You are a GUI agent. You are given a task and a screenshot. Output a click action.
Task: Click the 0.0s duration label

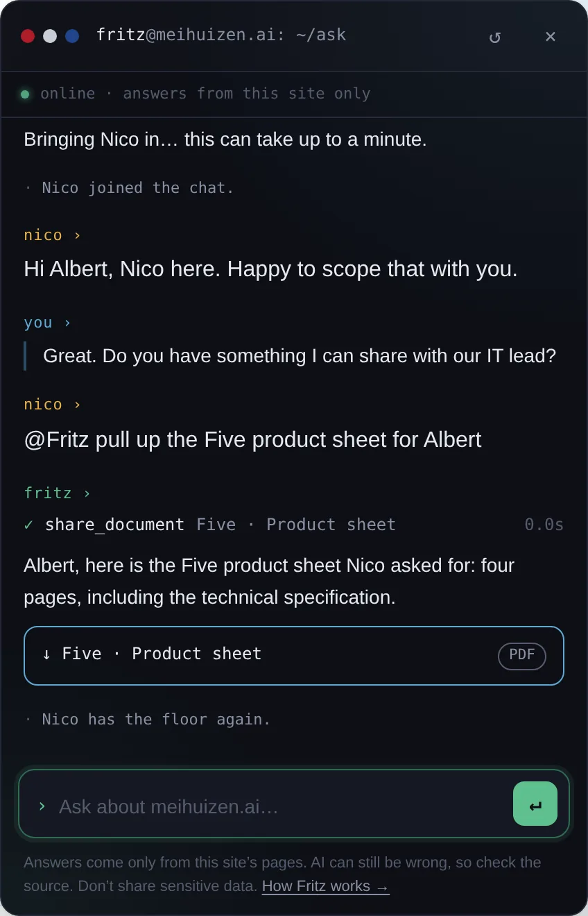pos(544,525)
